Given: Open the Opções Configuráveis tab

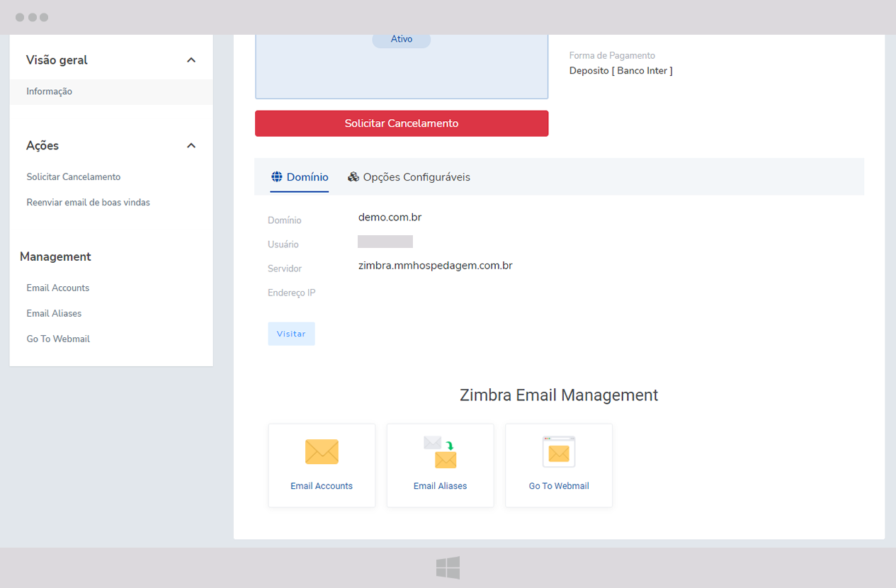Looking at the screenshot, I should pos(409,177).
